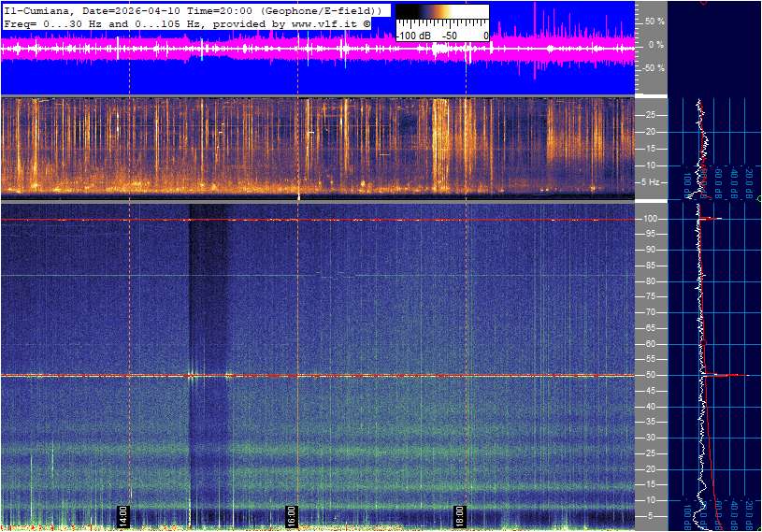Click '25' on the 0-30 Hz geophone axis

650,115
